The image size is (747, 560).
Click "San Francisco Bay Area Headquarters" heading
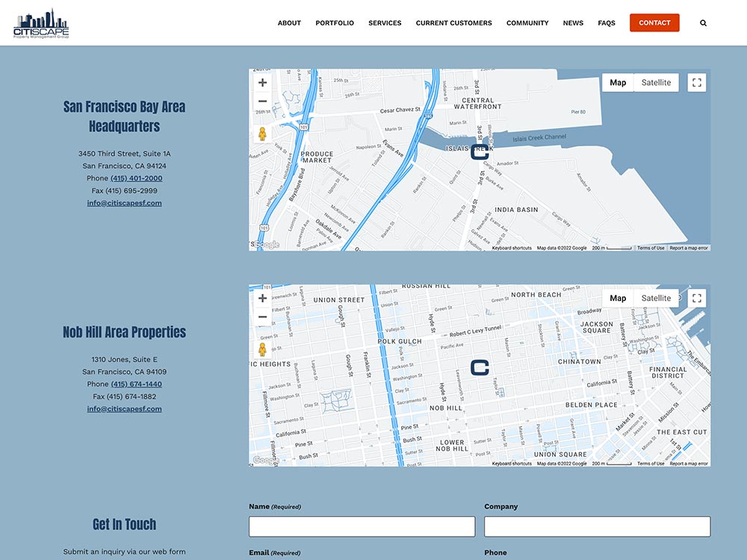(x=124, y=116)
